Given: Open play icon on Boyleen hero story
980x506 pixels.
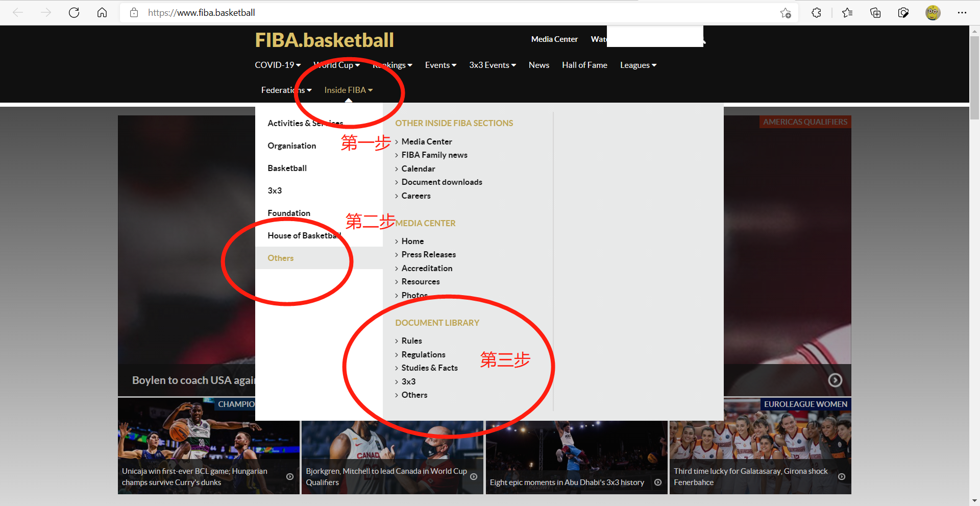Looking at the screenshot, I should 835,380.
